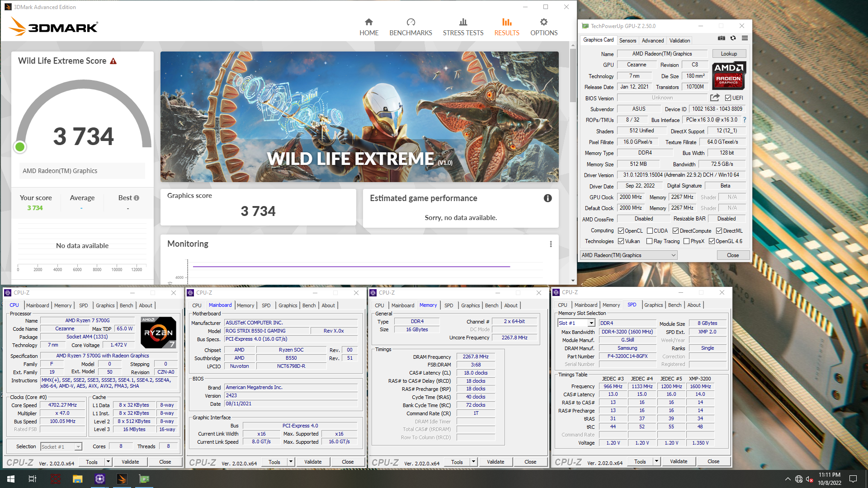This screenshot has height=488, width=868.
Task: Switch to GPU-Z Sensors tab
Action: (627, 41)
